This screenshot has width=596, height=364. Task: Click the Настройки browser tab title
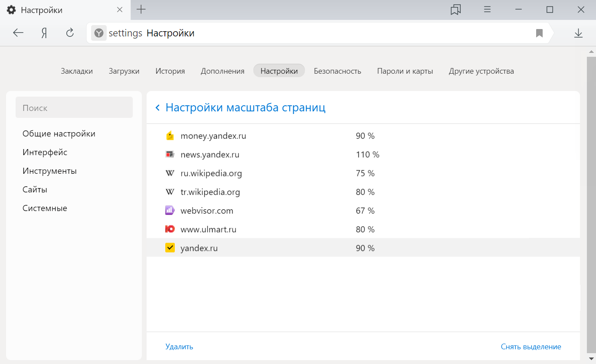pos(42,10)
